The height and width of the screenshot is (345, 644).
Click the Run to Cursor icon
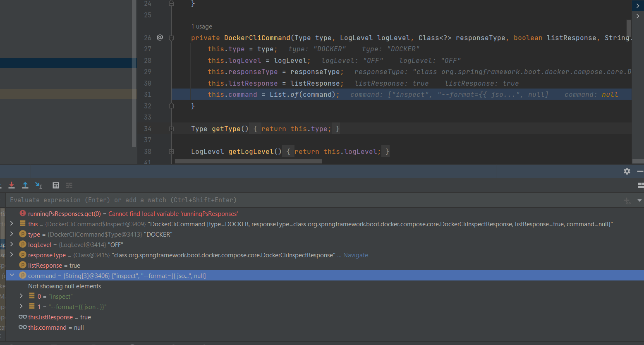coord(39,185)
